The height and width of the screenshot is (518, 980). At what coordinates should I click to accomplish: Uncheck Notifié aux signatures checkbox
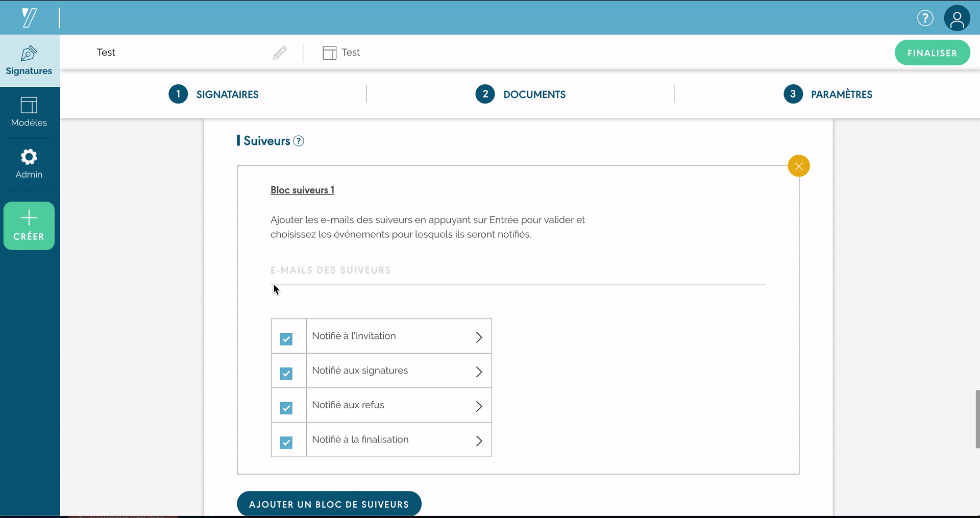(x=286, y=374)
